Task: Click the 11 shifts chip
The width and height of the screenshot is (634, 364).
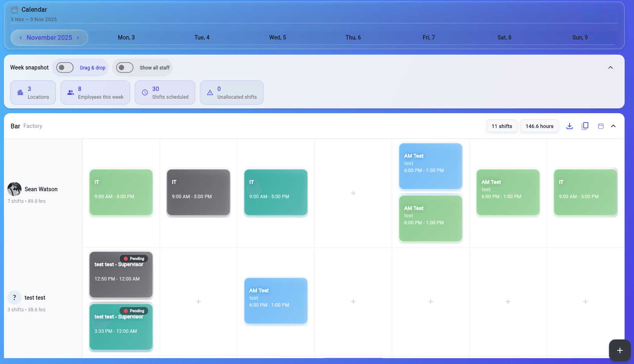Action: pos(502,126)
